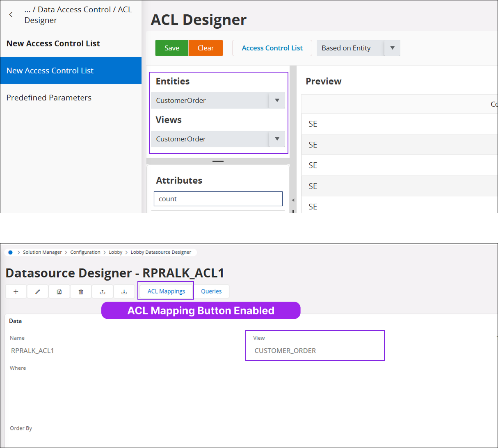
Task: Expand the Views CustomerOrder dropdown
Action: pos(277,139)
